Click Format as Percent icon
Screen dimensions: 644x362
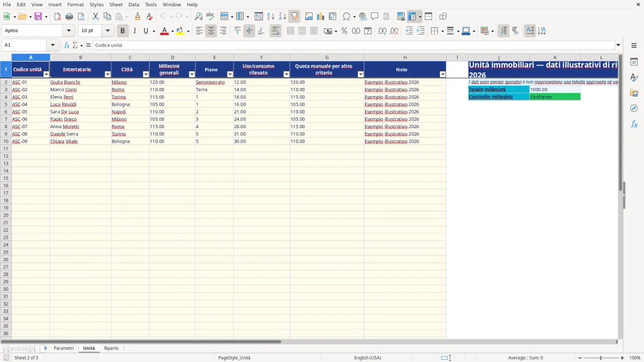click(344, 31)
